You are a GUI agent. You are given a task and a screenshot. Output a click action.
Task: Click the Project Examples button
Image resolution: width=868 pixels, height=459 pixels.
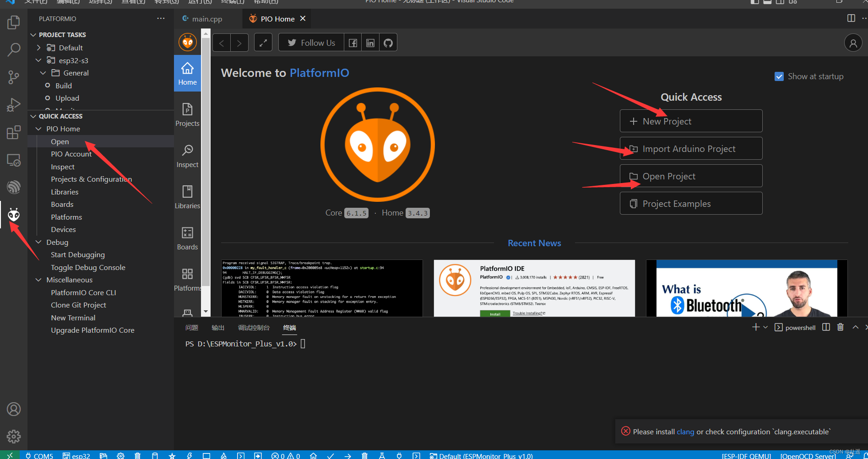point(691,204)
